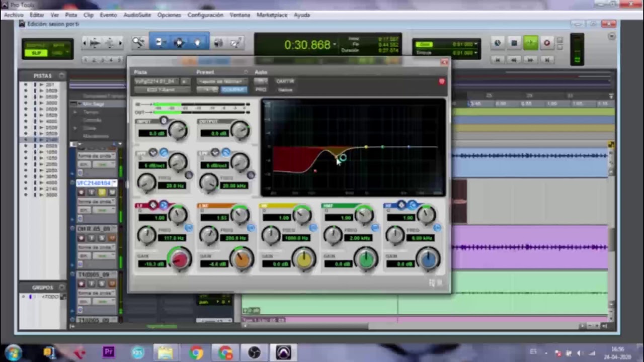Click the yellow MF gain knob
Screen dimensions: 644x362
coord(304,259)
